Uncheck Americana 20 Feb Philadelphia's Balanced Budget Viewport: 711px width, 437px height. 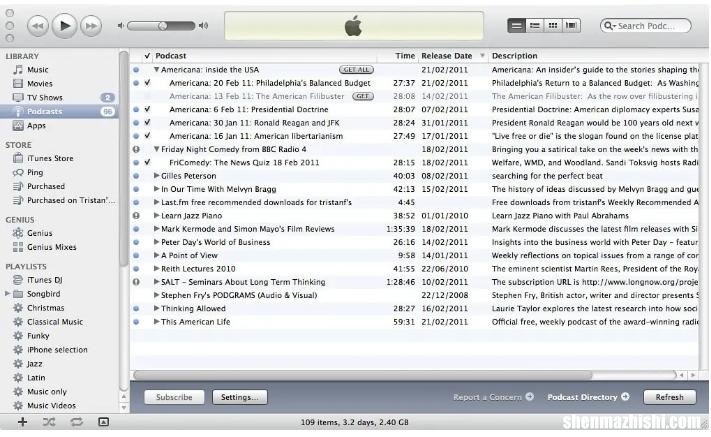tap(147, 83)
